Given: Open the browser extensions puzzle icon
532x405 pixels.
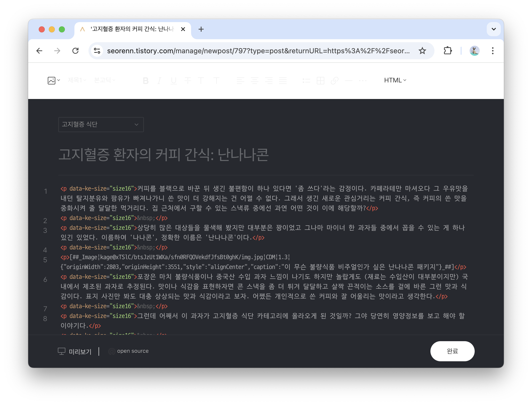Looking at the screenshot, I should [448, 51].
